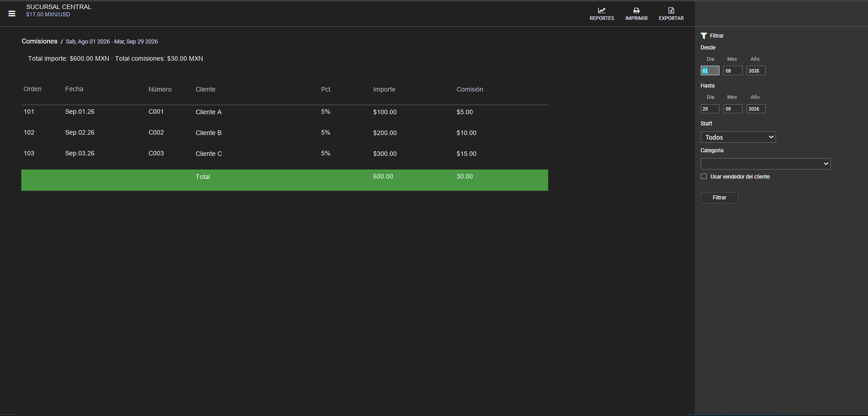Screen dimensions: 868x416
Task: Select number C001 cell
Action: click(156, 111)
